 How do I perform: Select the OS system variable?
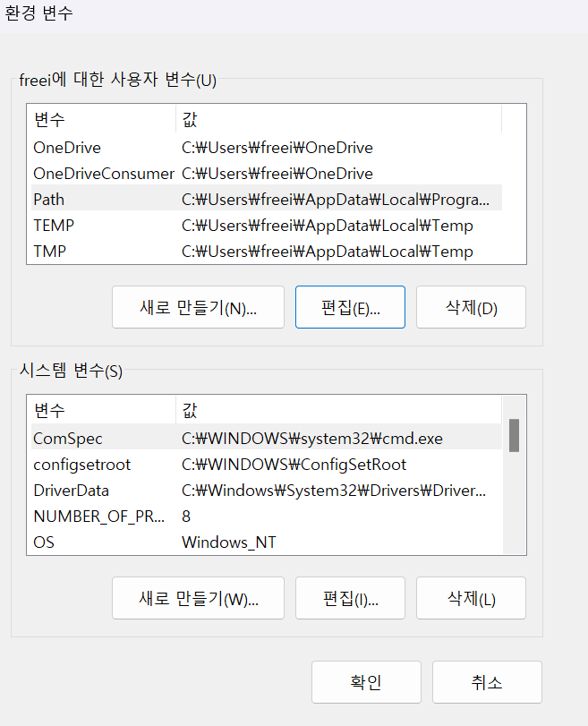click(x=267, y=542)
